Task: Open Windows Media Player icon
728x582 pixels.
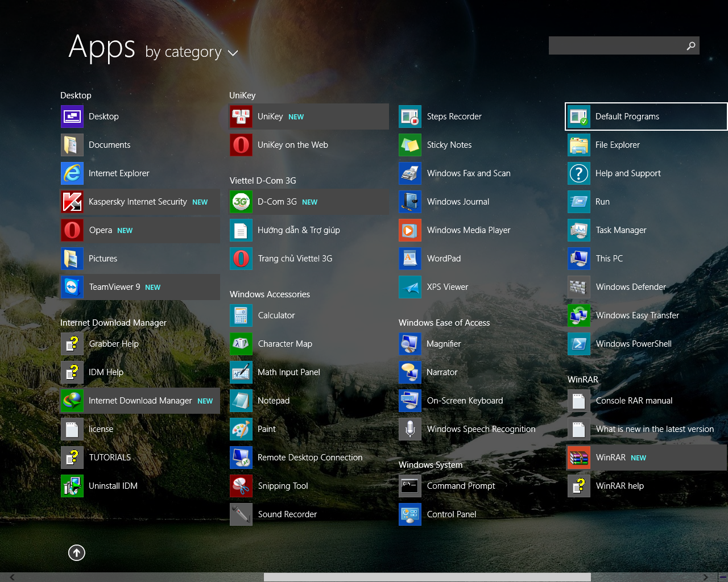Action: pos(410,230)
